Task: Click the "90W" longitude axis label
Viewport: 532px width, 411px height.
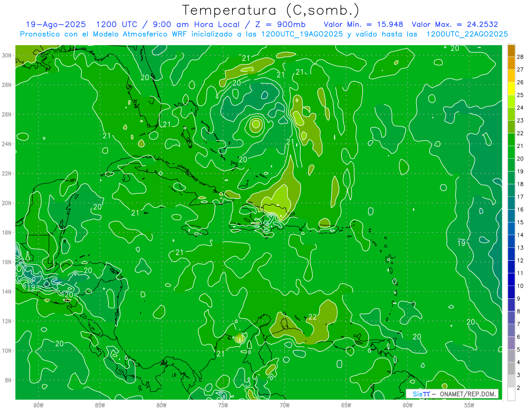Action: point(39,406)
